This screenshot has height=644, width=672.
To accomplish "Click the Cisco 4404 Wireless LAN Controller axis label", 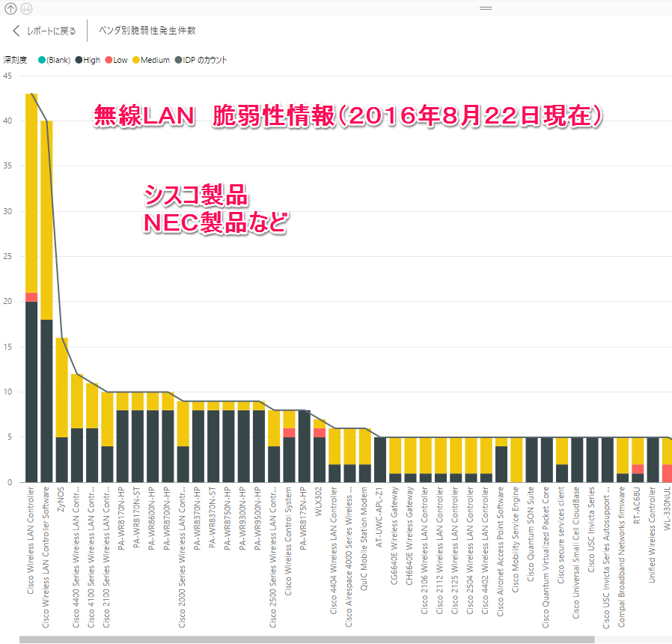I will coord(334,550).
